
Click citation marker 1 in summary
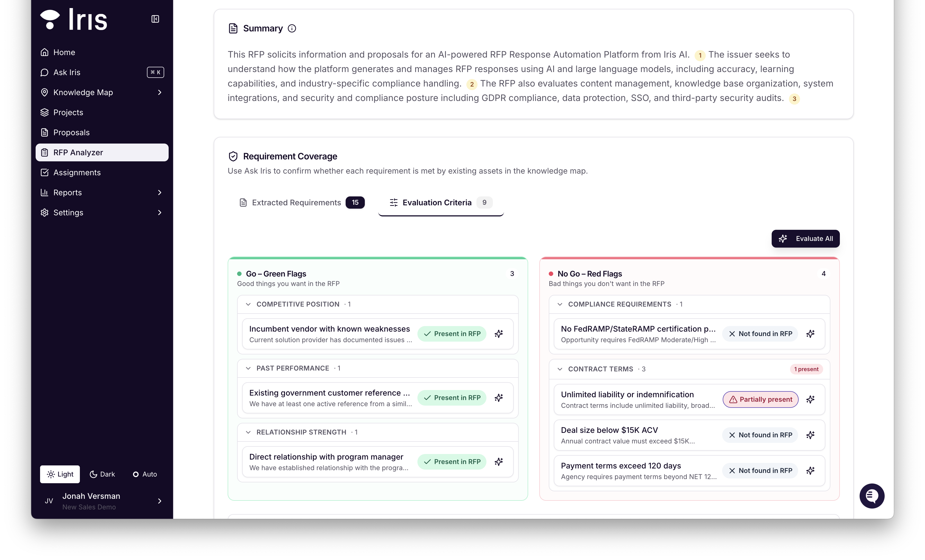(x=700, y=55)
